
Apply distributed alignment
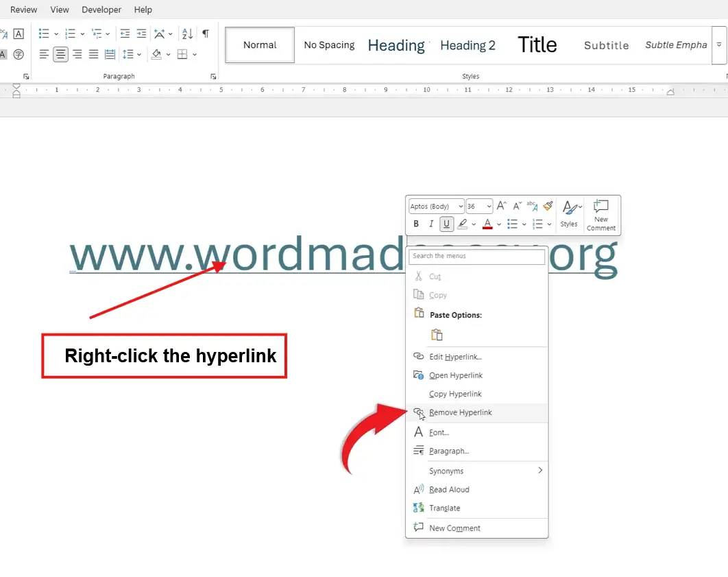(x=110, y=54)
